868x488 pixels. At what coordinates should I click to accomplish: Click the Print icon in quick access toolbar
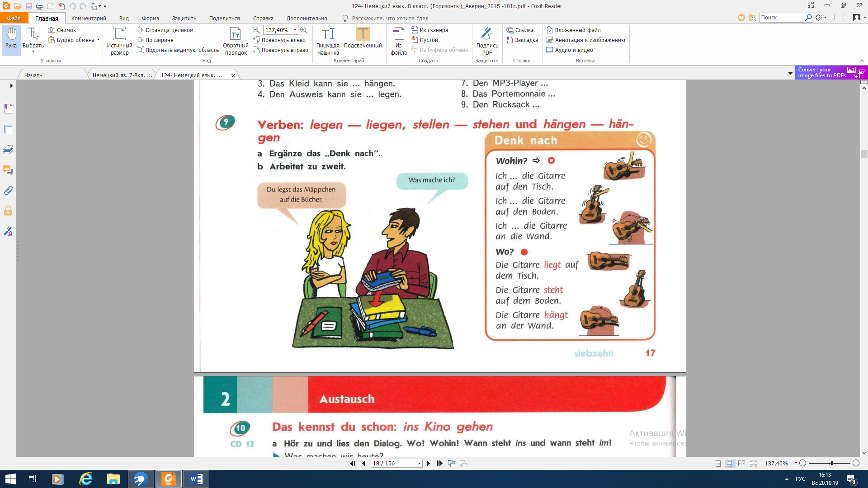tap(39, 6)
